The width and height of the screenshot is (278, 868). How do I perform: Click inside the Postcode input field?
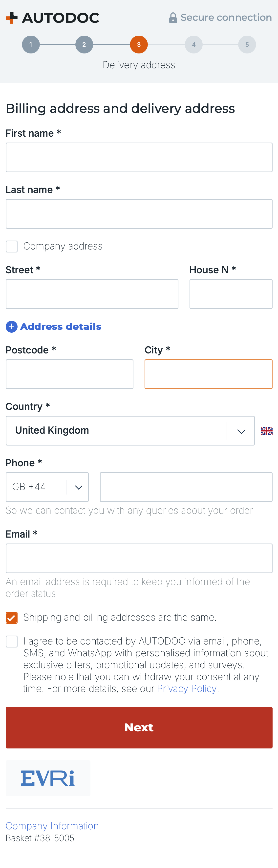[69, 374]
